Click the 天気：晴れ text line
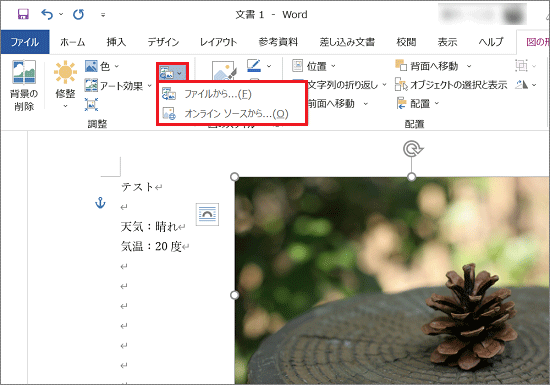The height and width of the screenshot is (385, 550). (x=149, y=227)
